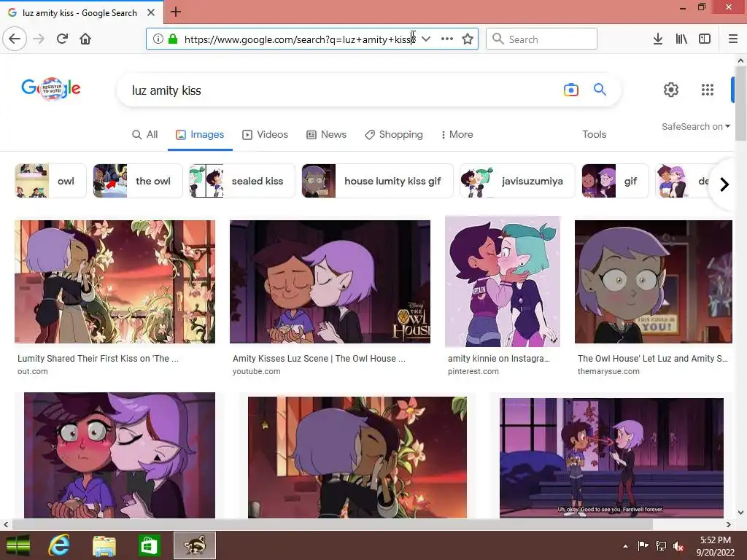Open the downloads arrow icon

pyautogui.click(x=658, y=39)
